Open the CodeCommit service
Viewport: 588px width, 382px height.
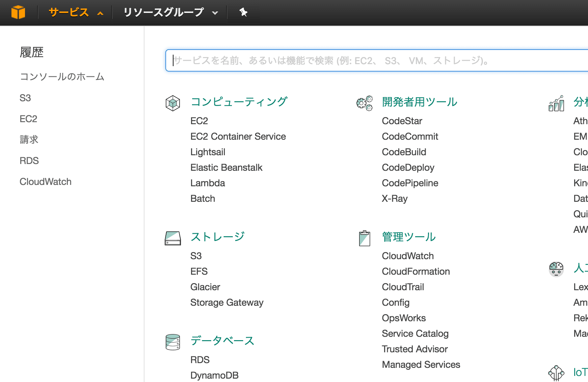[x=410, y=136]
